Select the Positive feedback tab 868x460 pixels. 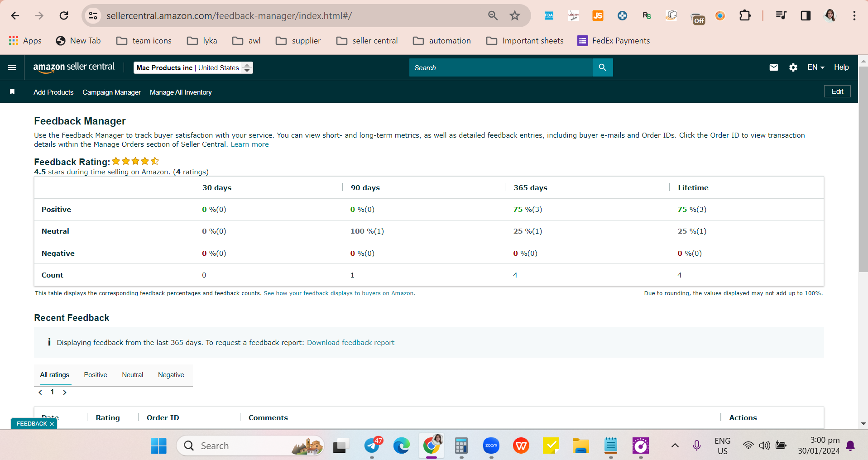point(96,375)
